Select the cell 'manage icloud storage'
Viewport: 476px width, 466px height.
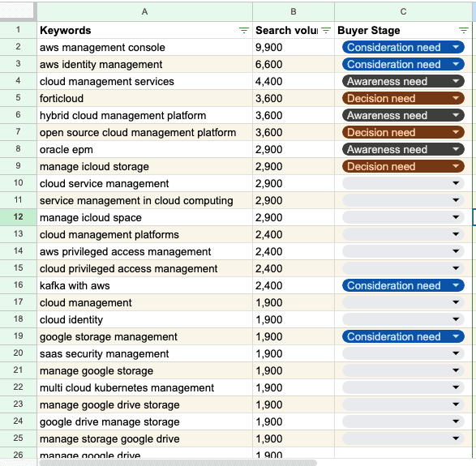click(x=145, y=166)
